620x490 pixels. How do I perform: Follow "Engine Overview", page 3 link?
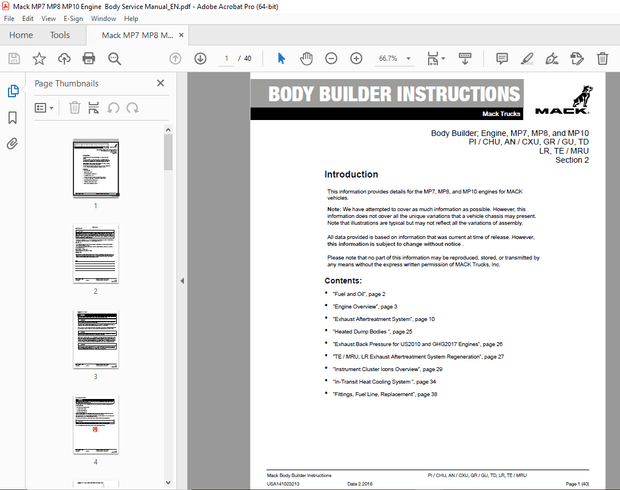pos(365,306)
